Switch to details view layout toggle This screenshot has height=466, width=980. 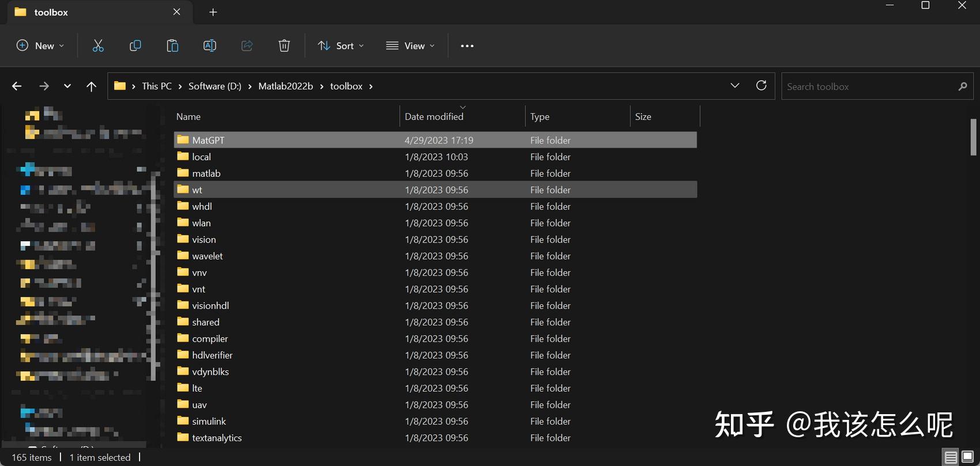[x=951, y=457]
